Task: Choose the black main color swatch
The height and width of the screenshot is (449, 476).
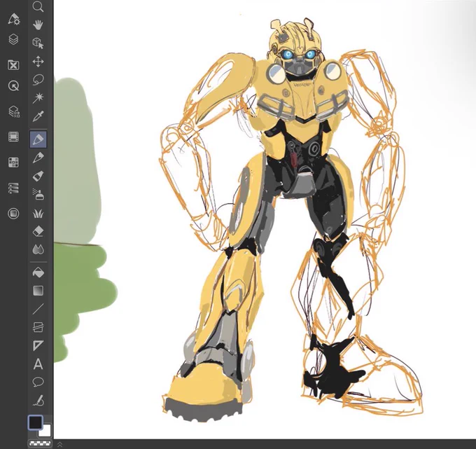Action: (x=35, y=422)
